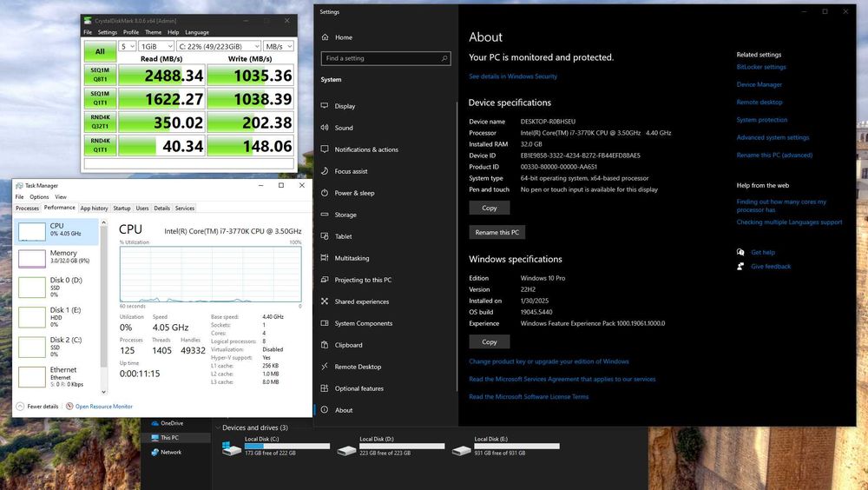Click the Give feedback icon
Image resolution: width=868 pixels, height=490 pixels.
tap(740, 266)
